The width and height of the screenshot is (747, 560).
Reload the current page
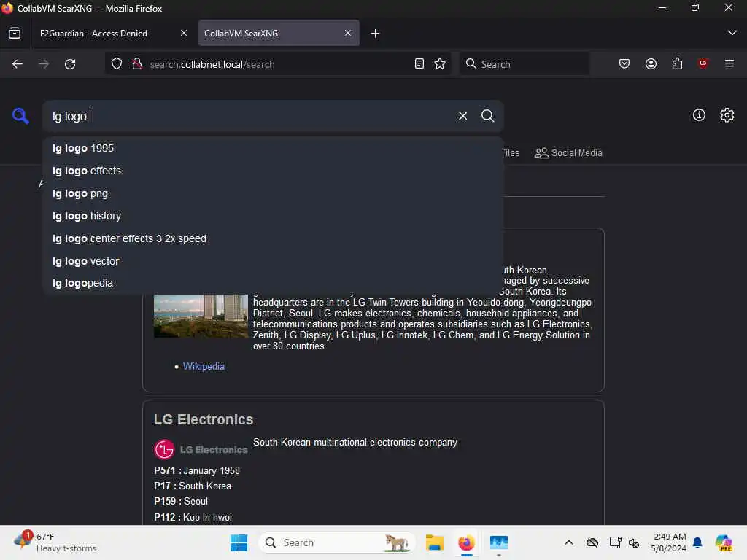click(70, 64)
